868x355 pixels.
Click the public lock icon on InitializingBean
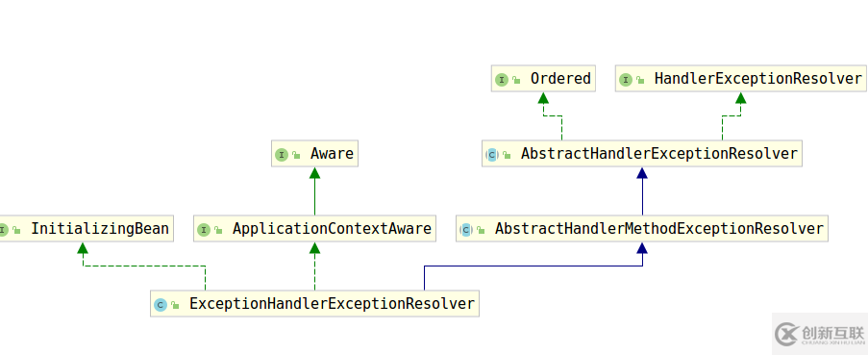[16, 230]
